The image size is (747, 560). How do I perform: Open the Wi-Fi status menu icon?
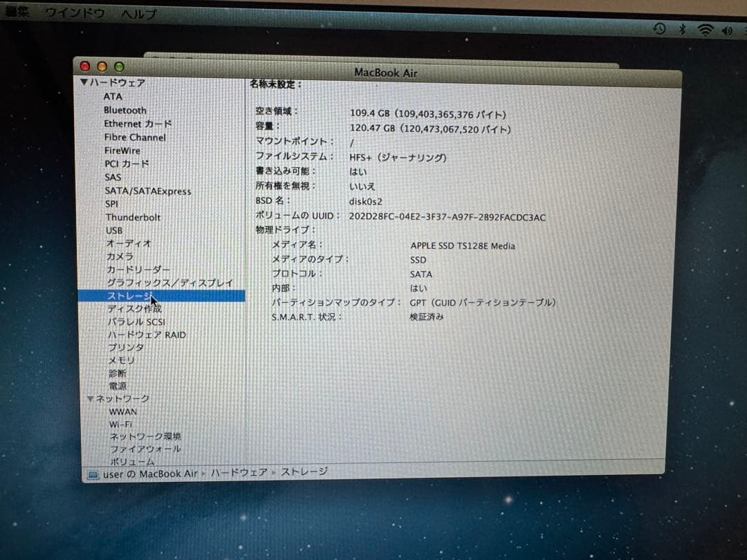click(705, 30)
